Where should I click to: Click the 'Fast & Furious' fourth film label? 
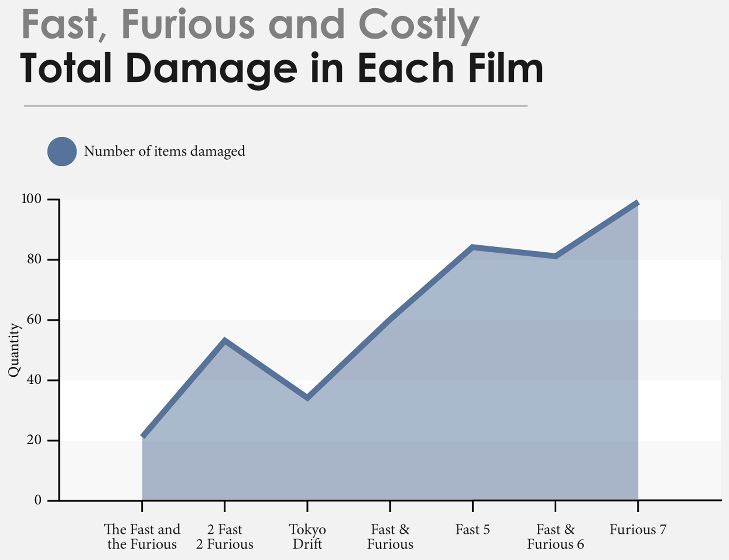coord(390,537)
